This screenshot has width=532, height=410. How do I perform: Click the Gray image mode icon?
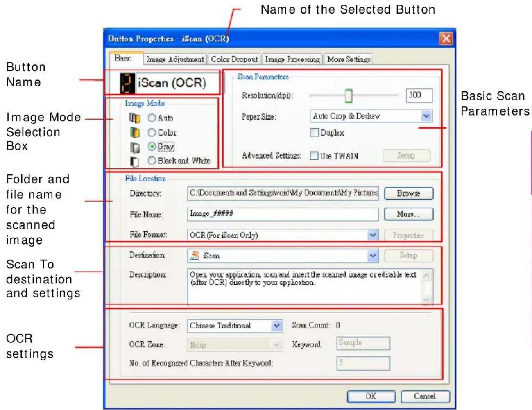click(135, 147)
